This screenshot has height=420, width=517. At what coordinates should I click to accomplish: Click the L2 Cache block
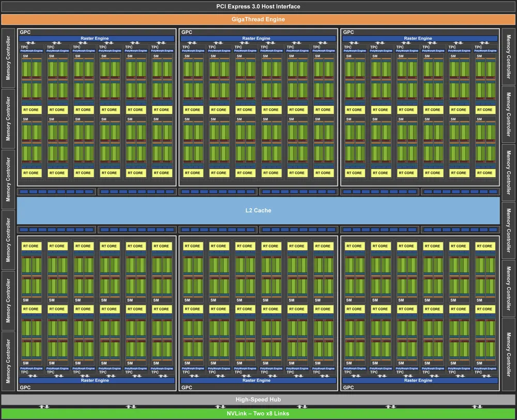coord(258,210)
